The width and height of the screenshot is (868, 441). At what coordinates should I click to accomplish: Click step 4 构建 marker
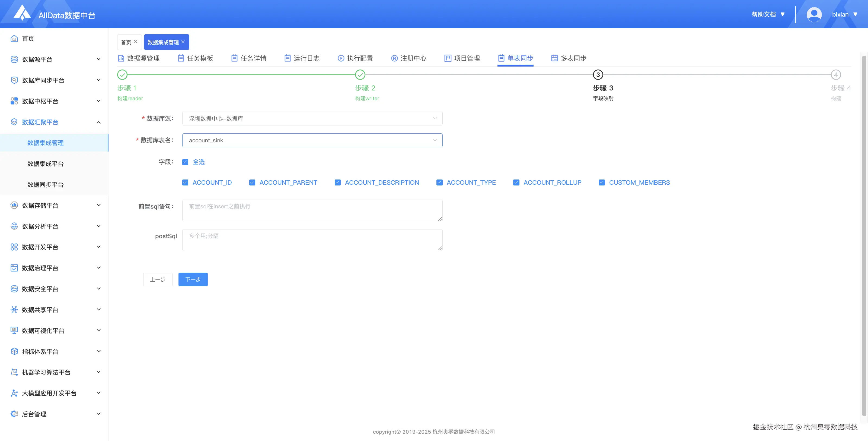836,75
